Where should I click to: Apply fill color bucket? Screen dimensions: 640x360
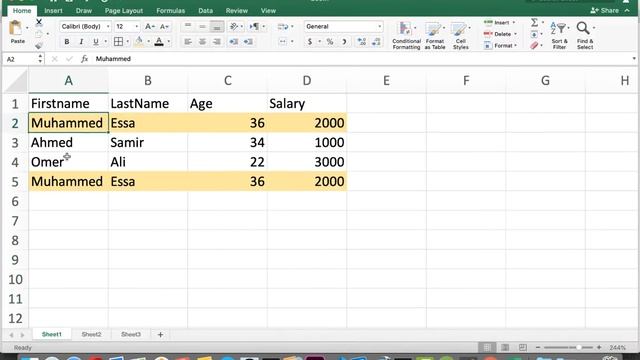pos(139,42)
